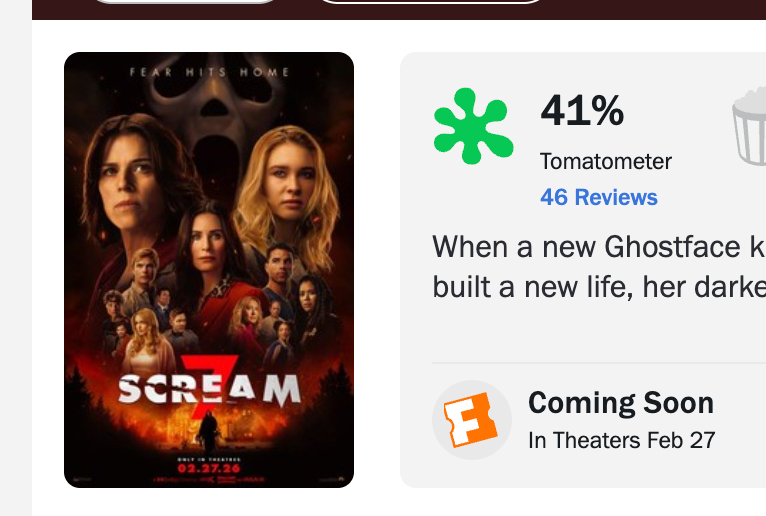Viewport: 766px width, 516px height.
Task: Click the green splat Tomatometer icon
Action: click(x=473, y=126)
